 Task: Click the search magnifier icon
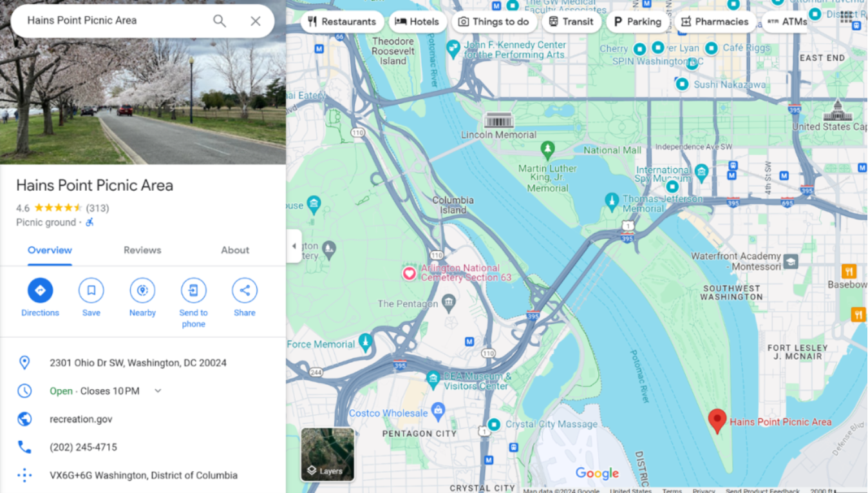(220, 21)
